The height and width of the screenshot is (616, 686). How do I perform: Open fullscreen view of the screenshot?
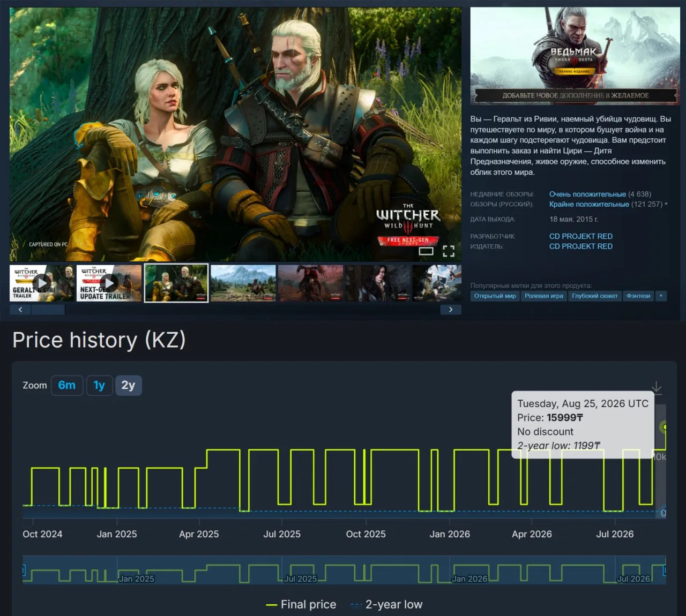tap(449, 251)
